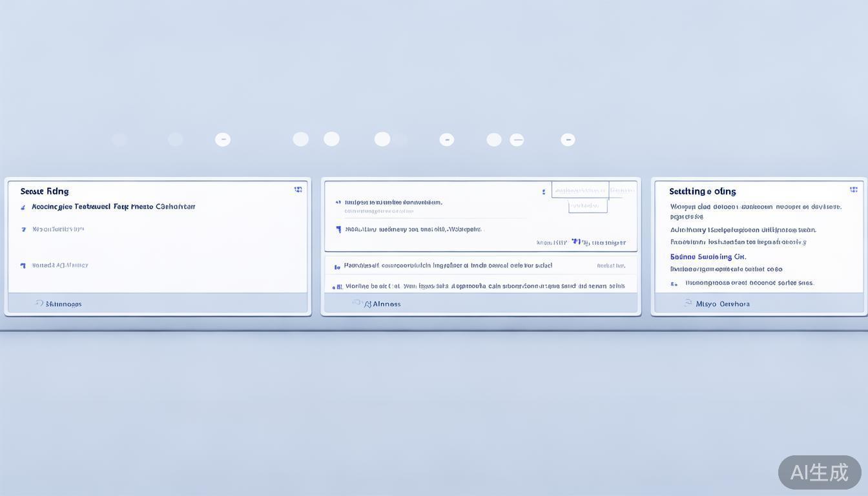The image size is (868, 496).
Task: Click the refresh icon in the left card footer
Action: (39, 303)
